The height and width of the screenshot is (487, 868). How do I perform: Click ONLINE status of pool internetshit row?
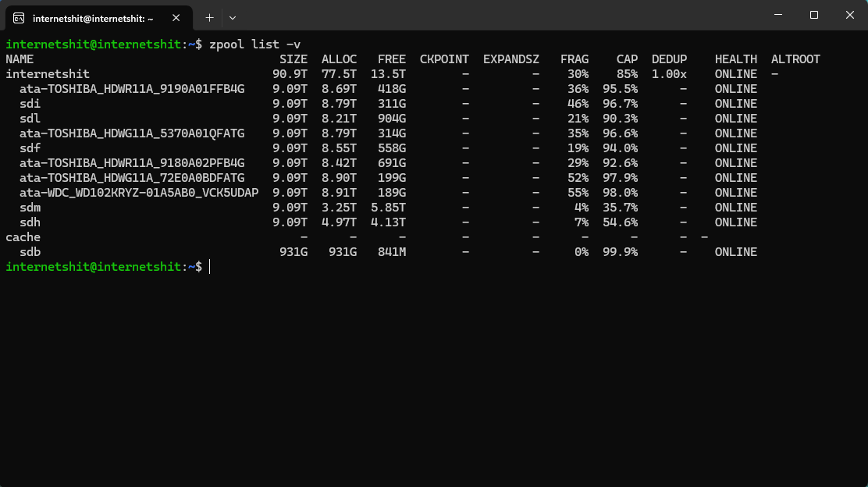[x=736, y=74]
